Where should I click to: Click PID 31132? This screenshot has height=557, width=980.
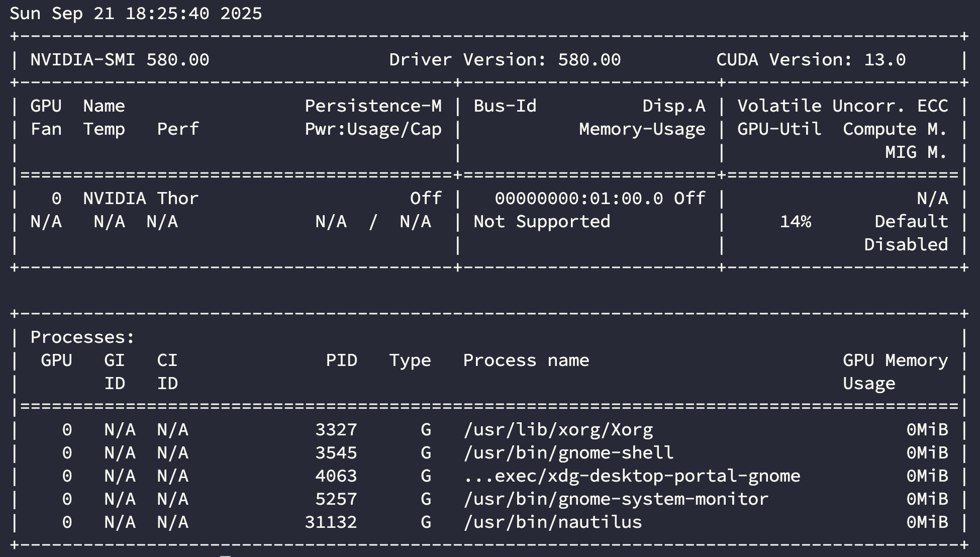(x=331, y=522)
